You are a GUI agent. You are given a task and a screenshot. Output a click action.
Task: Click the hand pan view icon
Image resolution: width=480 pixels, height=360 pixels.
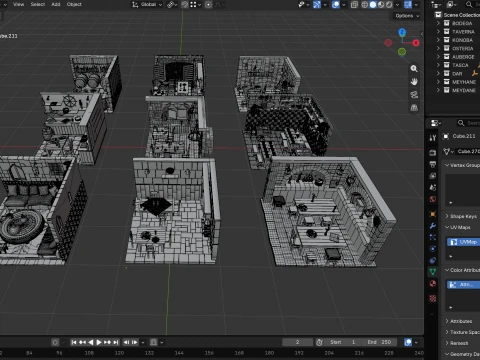pyautogui.click(x=414, y=82)
